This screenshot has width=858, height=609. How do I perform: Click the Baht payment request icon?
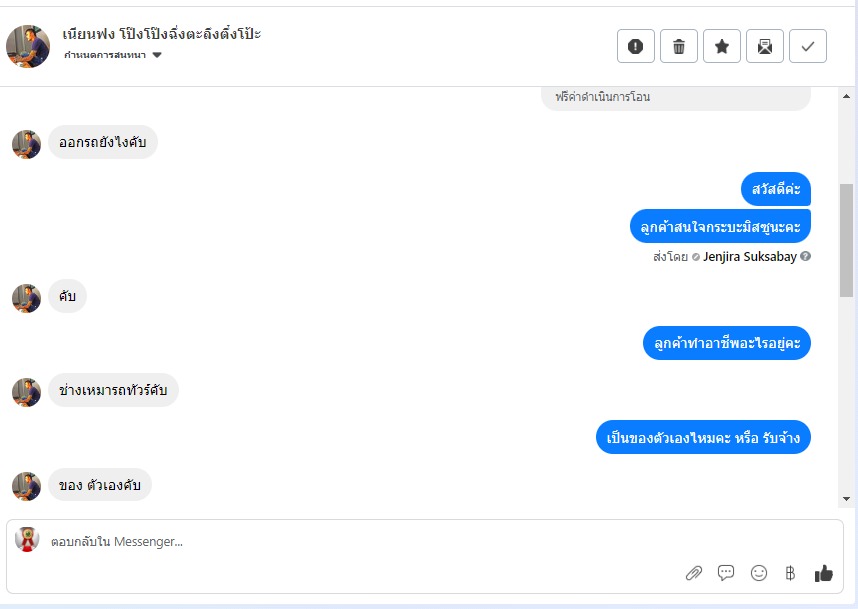point(790,573)
